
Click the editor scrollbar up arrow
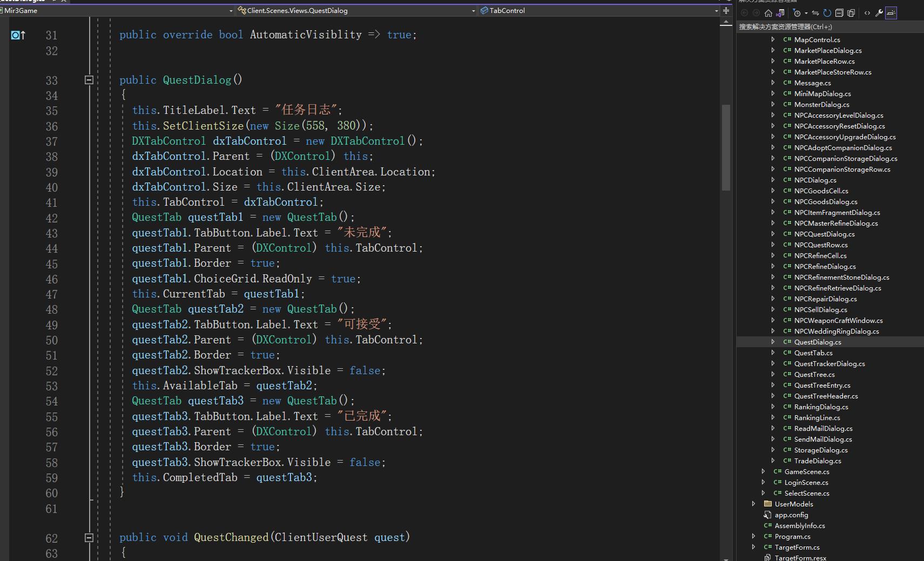click(726, 22)
